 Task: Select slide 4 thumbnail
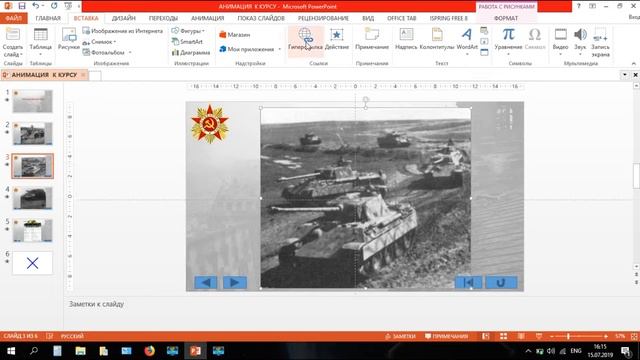tap(32, 198)
